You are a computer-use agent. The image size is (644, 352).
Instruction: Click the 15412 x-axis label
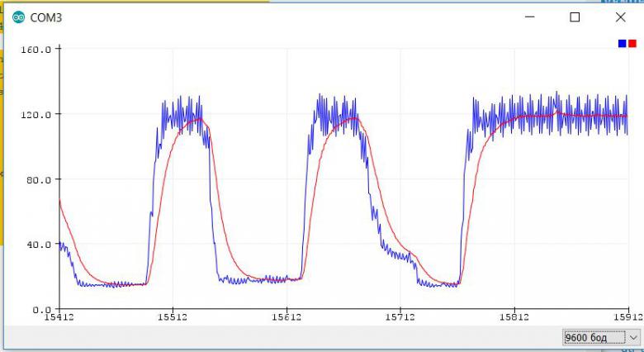pyautogui.click(x=59, y=317)
